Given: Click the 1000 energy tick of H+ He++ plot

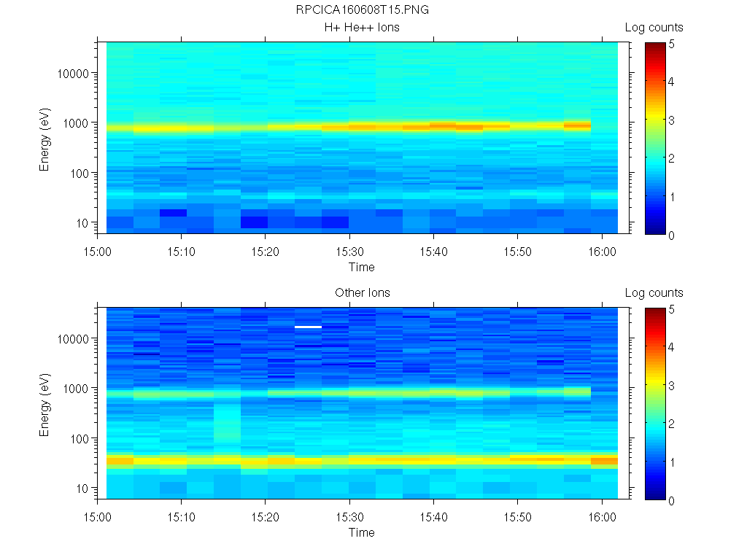Looking at the screenshot, I should [x=76, y=123].
